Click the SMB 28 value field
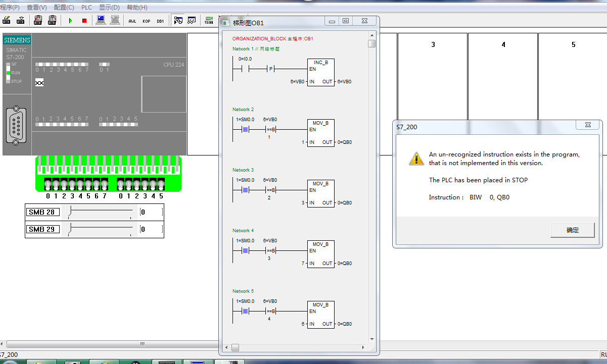Viewport: 607px width, 364px height. pyautogui.click(x=152, y=213)
